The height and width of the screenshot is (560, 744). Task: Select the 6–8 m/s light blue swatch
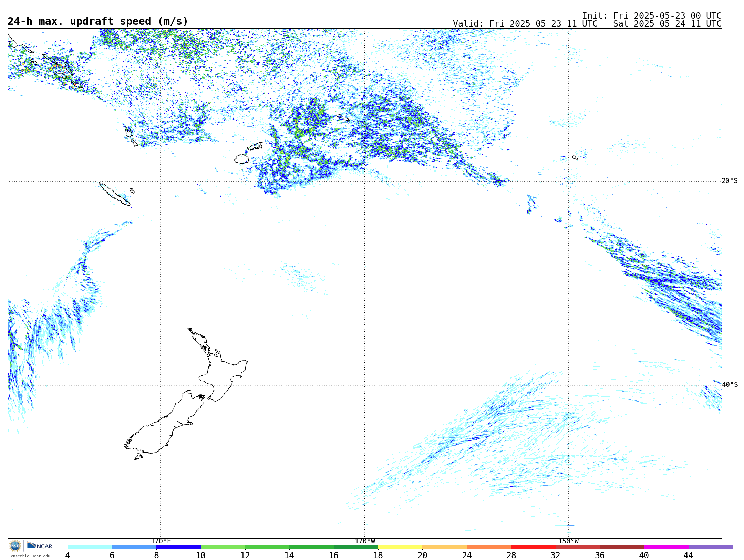[x=134, y=547]
